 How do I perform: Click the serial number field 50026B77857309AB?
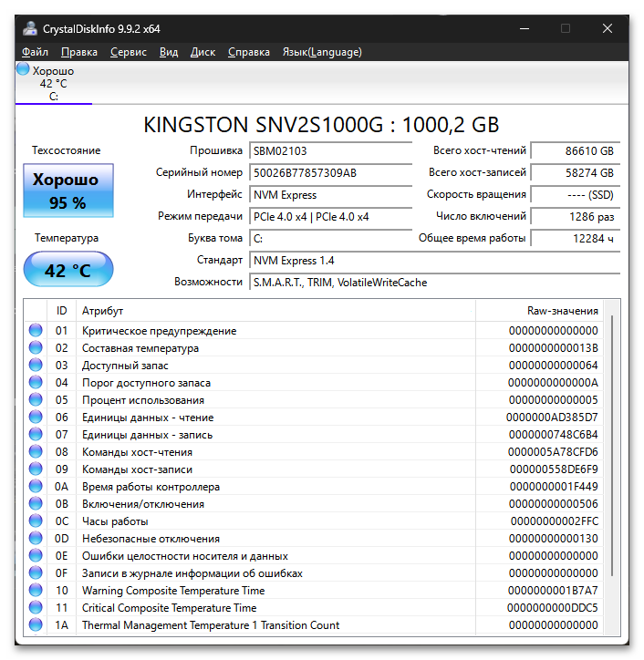[x=330, y=173]
